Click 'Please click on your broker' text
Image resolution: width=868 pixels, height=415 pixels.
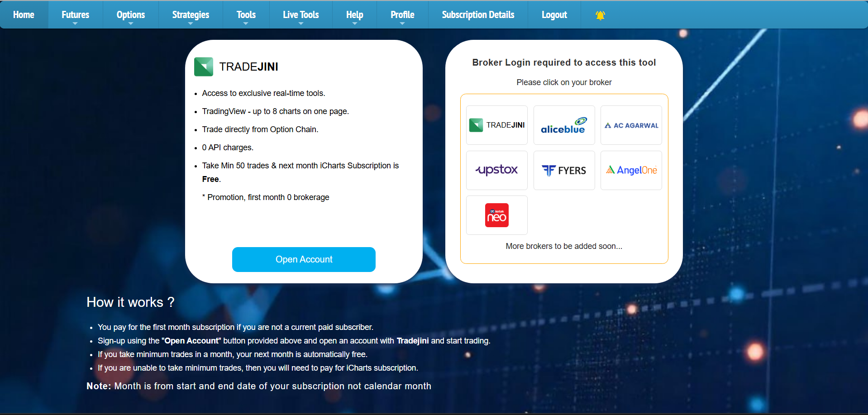click(564, 82)
